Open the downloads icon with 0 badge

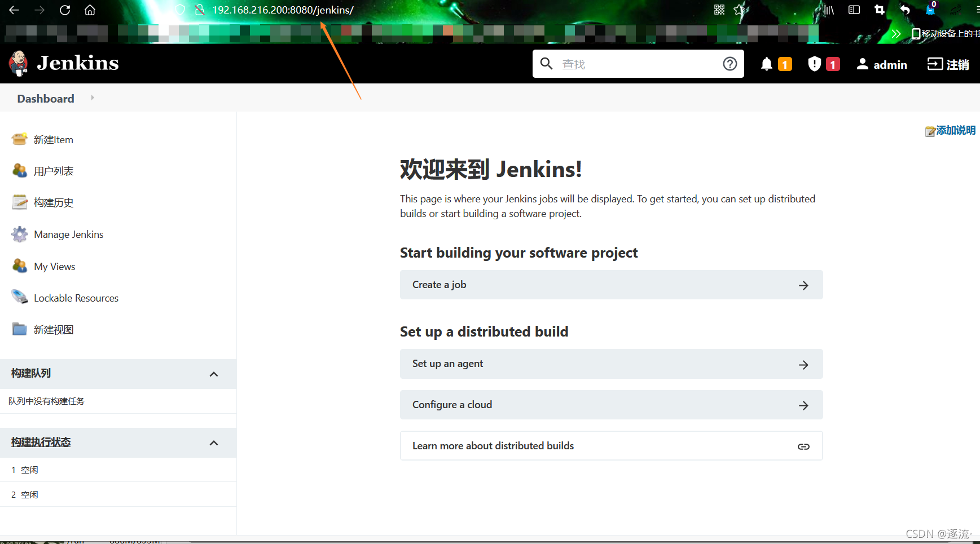(x=931, y=9)
